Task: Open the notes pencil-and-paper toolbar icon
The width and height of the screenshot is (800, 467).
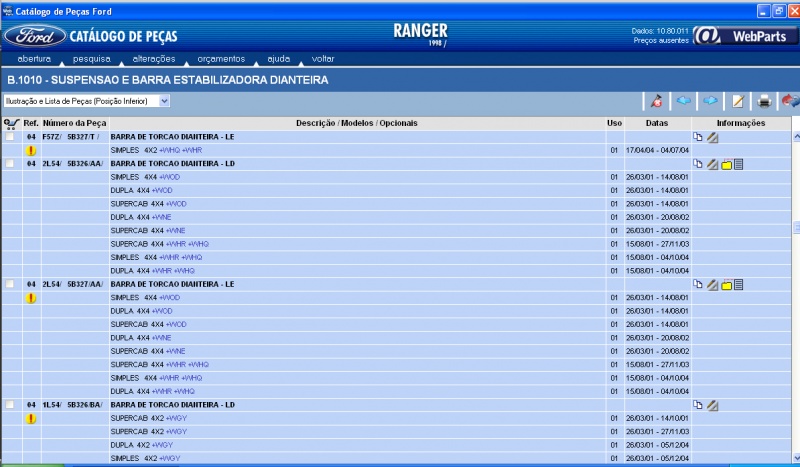Action: point(738,101)
